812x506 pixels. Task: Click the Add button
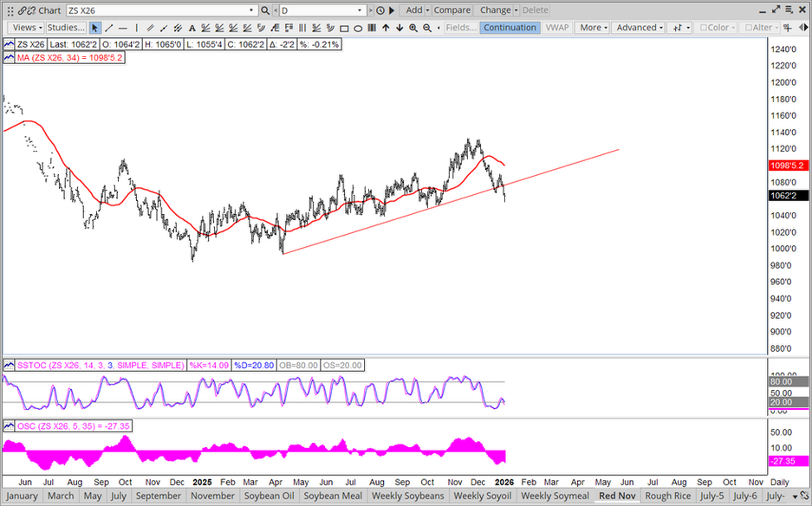tap(413, 10)
